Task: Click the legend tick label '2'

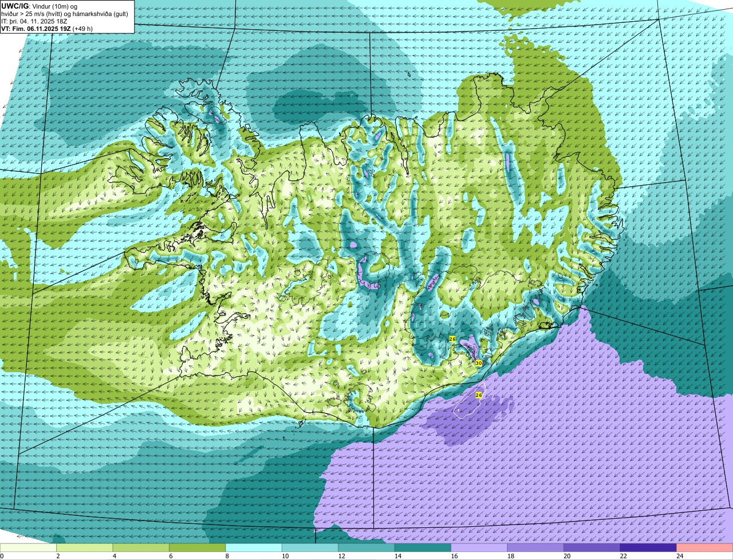Action: (58, 556)
